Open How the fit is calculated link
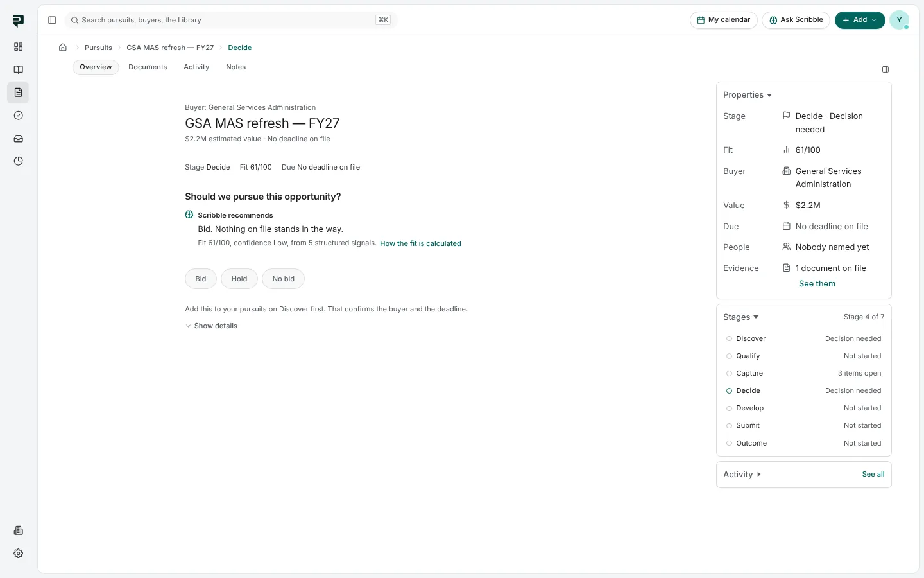 [x=420, y=243]
